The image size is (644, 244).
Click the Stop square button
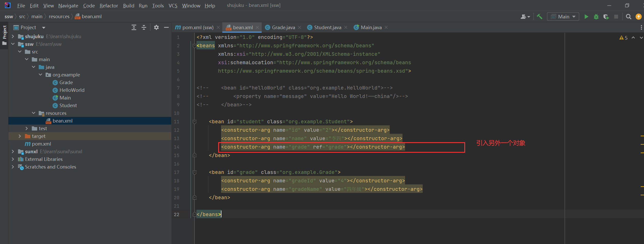click(x=616, y=17)
